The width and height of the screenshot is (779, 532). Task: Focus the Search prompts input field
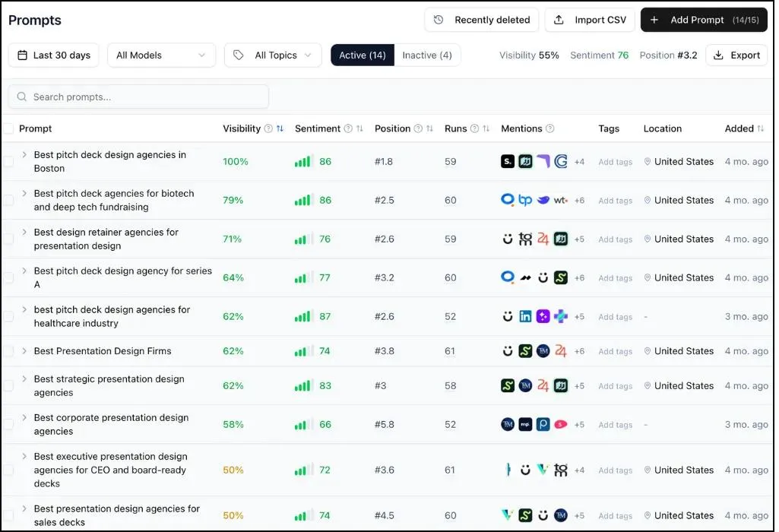coord(138,97)
